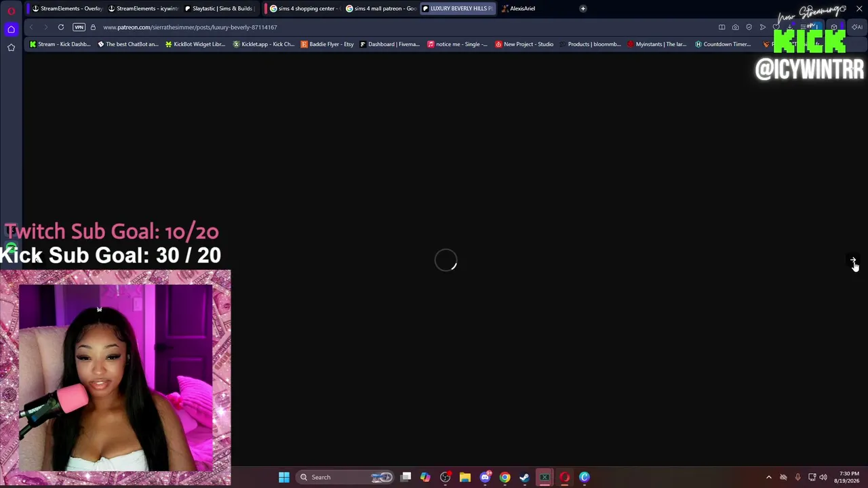Screen dimensions: 868x488
Task: Open the Windows Start menu
Action: point(284,477)
